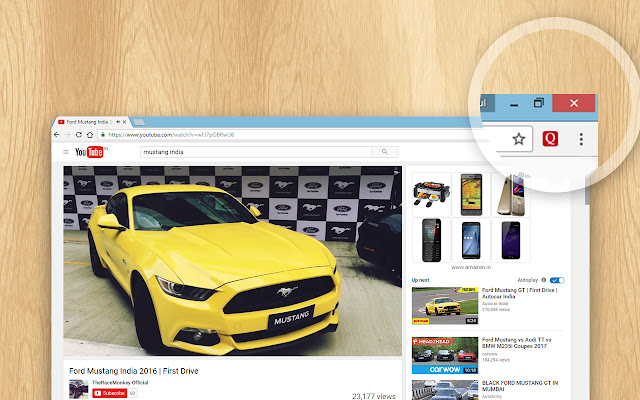Open 'Ford Mustang GT | First Drive' title
The width and height of the screenshot is (640, 400).
(519, 293)
